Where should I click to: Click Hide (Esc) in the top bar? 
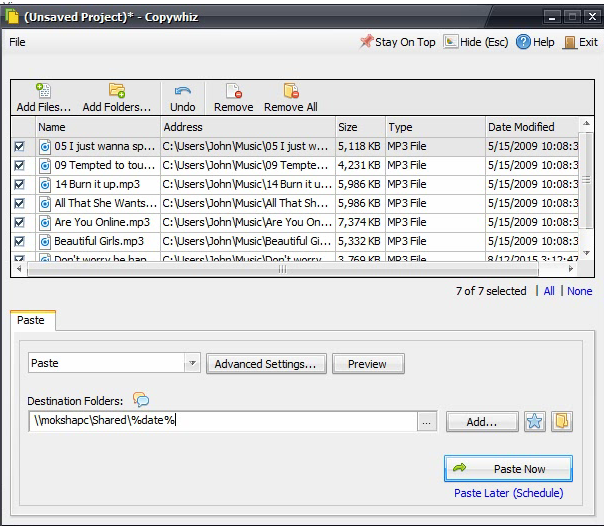[476, 42]
